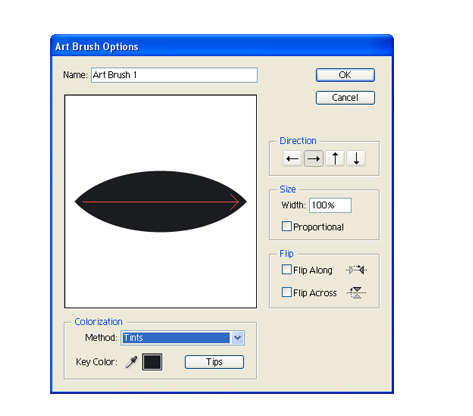
Task: Select the up arrow direction button
Action: (x=335, y=158)
